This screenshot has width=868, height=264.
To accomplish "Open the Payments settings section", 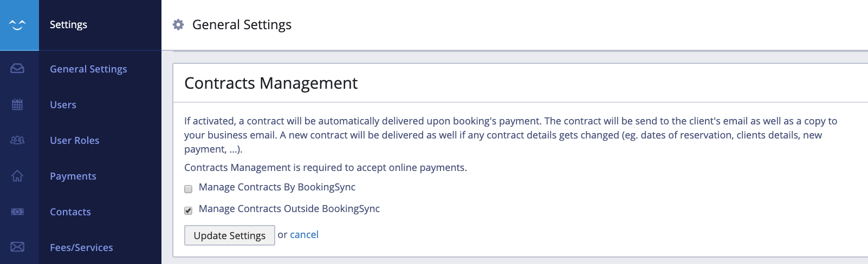I will 73,176.
